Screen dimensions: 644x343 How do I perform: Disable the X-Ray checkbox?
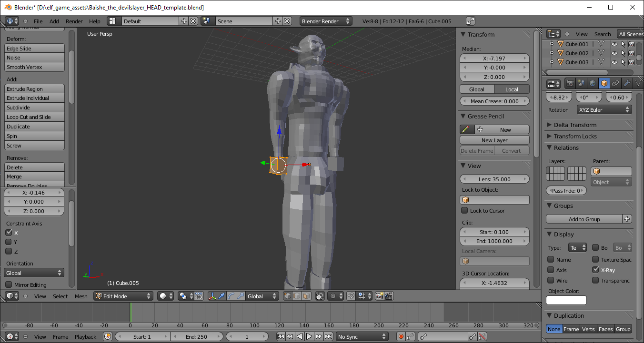(595, 270)
